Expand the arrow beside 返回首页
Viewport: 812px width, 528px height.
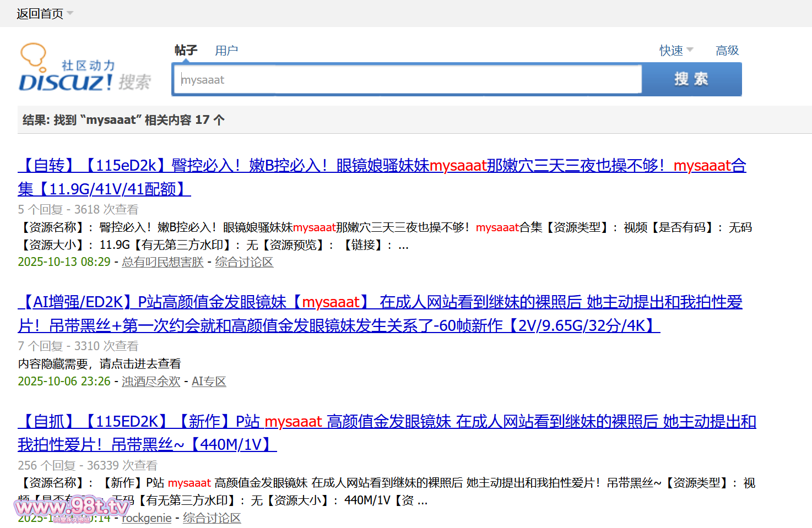coord(70,13)
